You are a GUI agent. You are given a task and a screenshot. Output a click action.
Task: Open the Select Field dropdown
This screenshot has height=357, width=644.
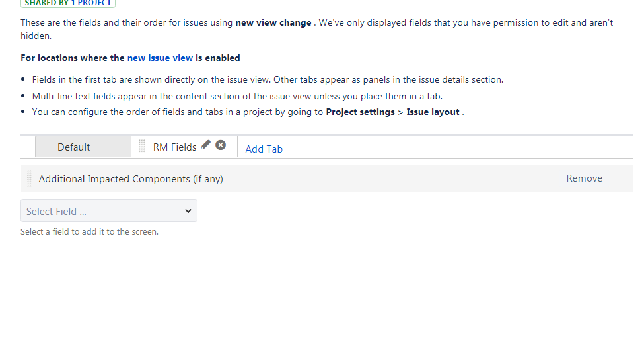click(109, 211)
